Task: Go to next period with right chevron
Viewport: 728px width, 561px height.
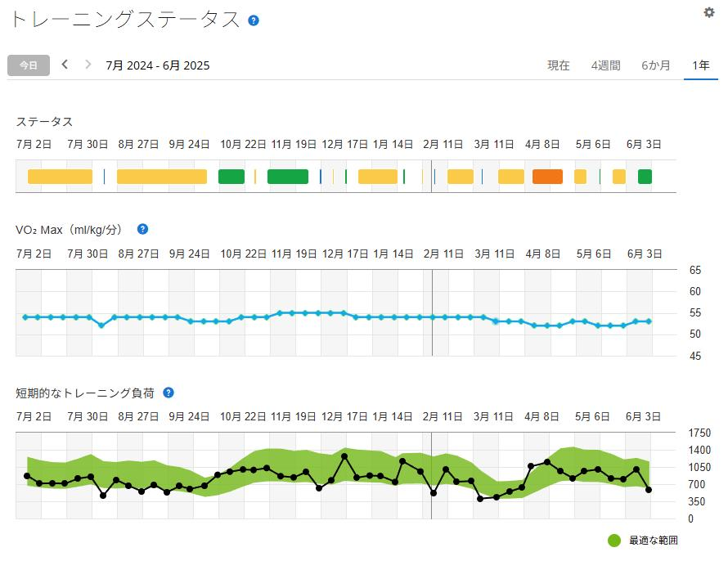Action: (x=88, y=65)
